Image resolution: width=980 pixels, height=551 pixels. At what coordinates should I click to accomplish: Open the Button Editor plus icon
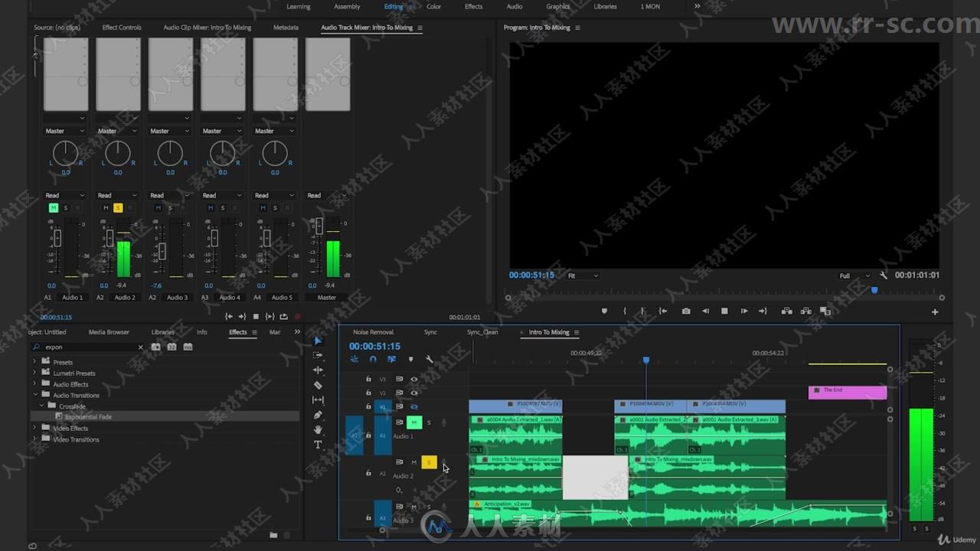tap(935, 311)
